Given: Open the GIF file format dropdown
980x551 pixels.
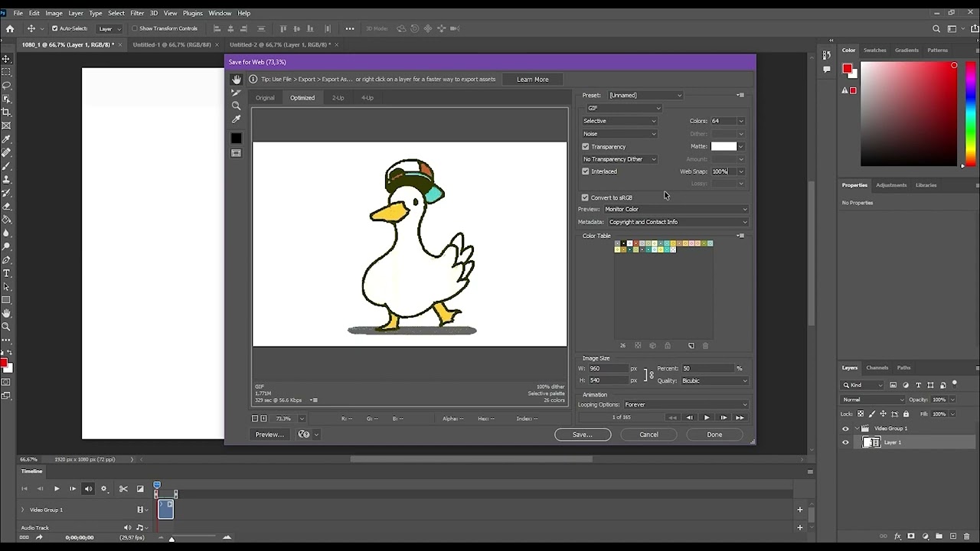Looking at the screenshot, I should point(624,108).
